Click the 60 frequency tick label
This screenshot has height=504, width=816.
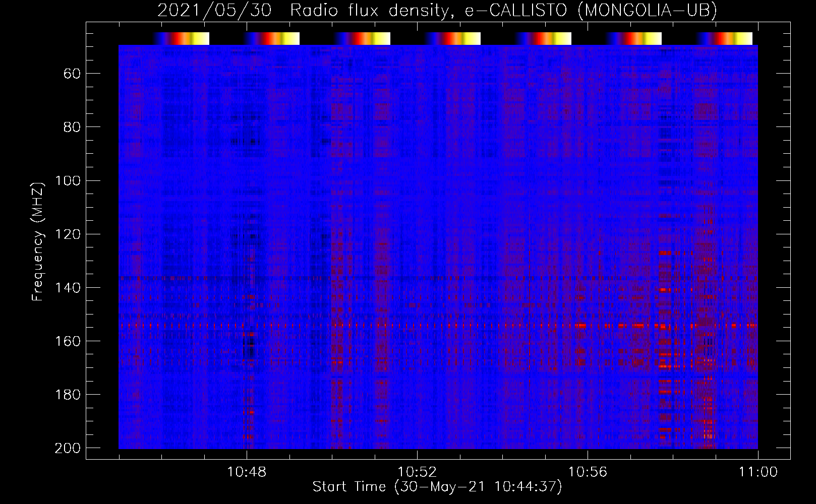72,74
